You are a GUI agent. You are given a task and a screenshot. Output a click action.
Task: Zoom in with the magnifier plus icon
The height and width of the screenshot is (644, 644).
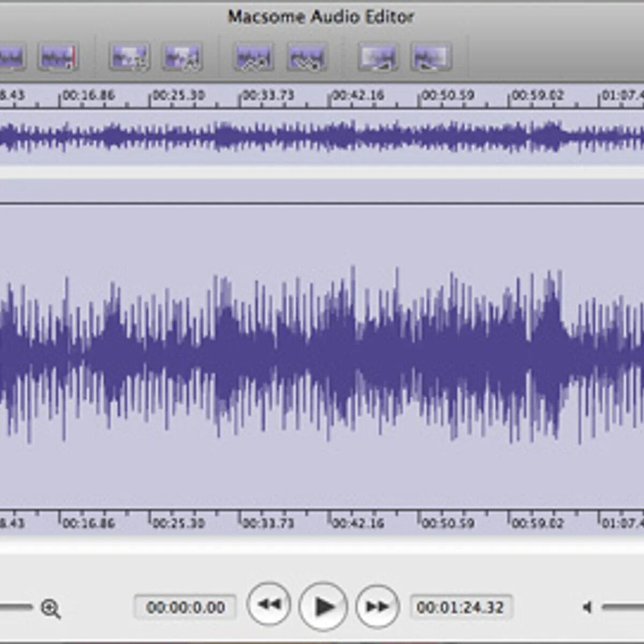point(51,609)
